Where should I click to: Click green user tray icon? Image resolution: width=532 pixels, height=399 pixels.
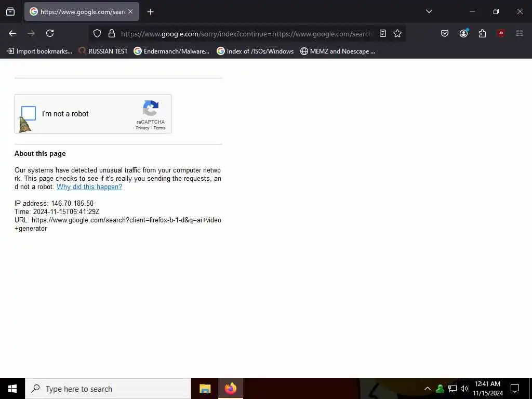(x=440, y=389)
